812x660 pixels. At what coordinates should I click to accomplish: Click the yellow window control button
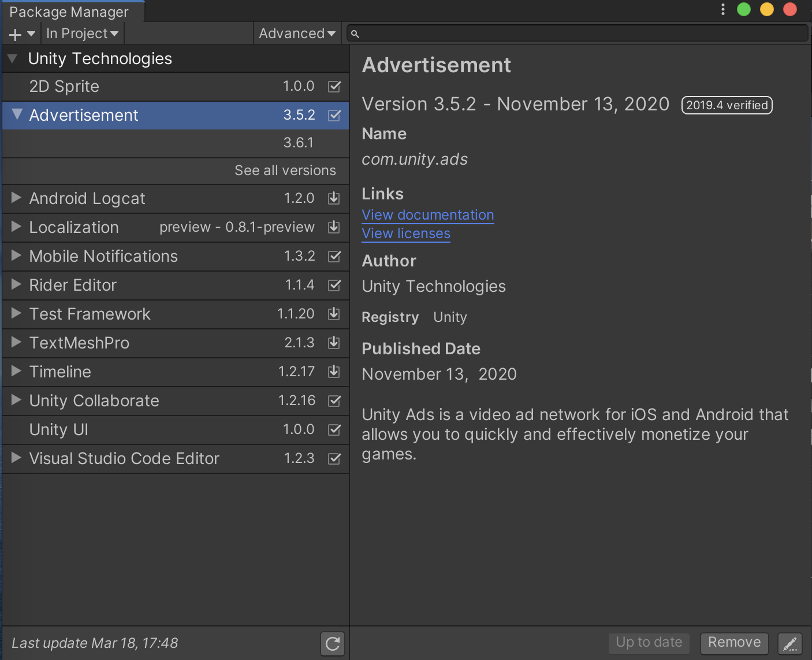click(x=767, y=9)
